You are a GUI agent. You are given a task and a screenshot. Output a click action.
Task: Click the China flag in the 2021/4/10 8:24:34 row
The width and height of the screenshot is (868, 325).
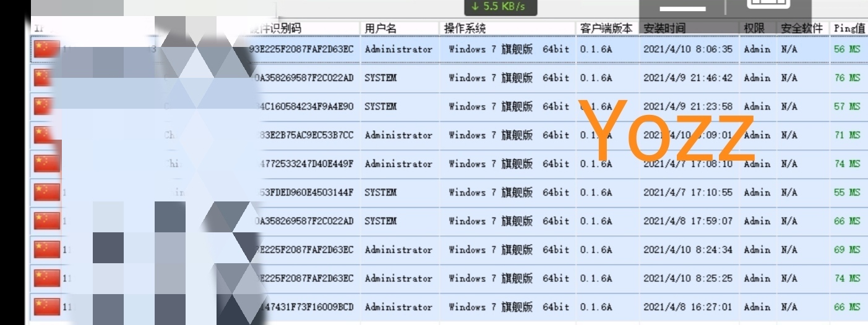[x=47, y=250]
